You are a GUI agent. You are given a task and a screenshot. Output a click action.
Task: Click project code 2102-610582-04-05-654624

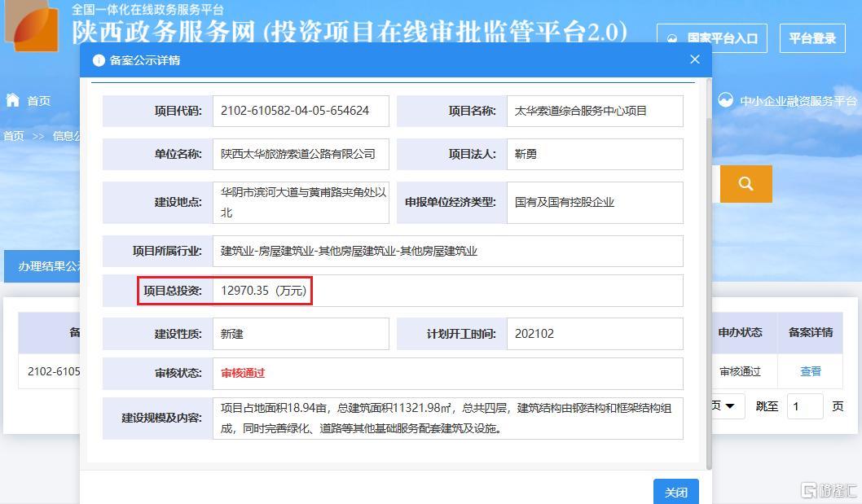pos(295,111)
